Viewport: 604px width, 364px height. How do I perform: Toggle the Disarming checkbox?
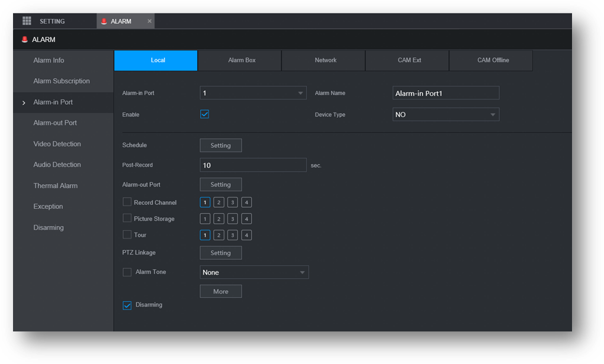127,305
